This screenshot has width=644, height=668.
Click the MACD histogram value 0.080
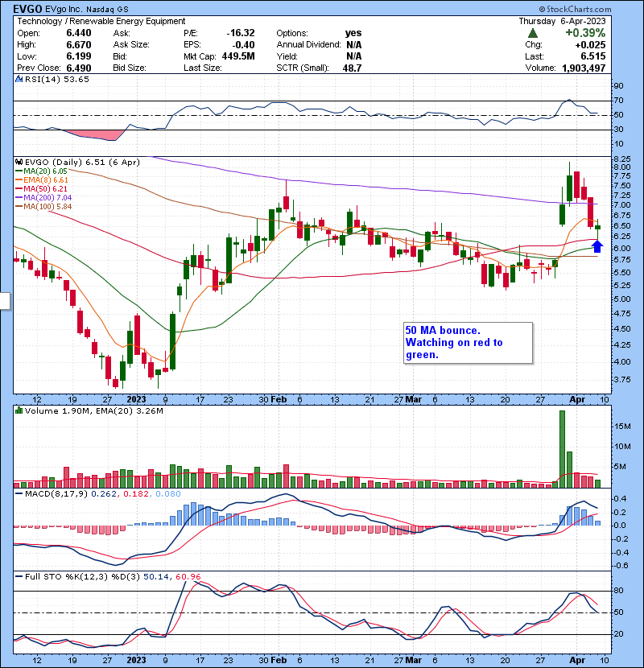click(x=168, y=494)
